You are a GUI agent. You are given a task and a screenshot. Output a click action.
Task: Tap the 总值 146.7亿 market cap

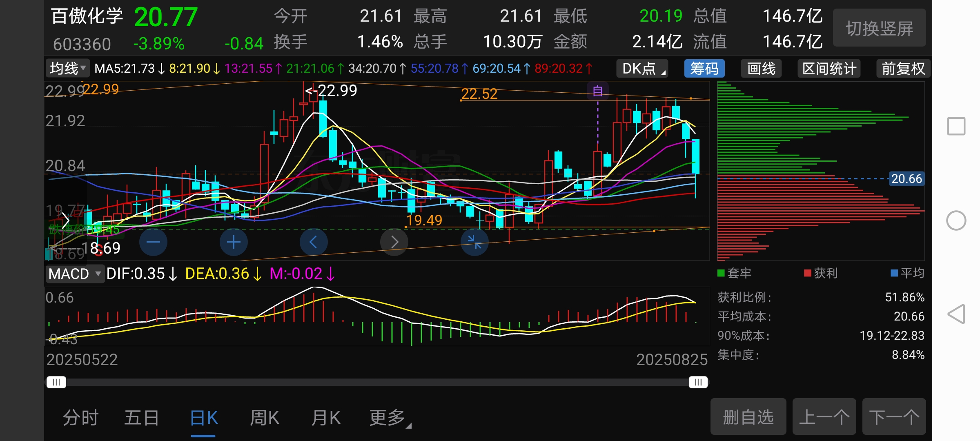tap(792, 16)
